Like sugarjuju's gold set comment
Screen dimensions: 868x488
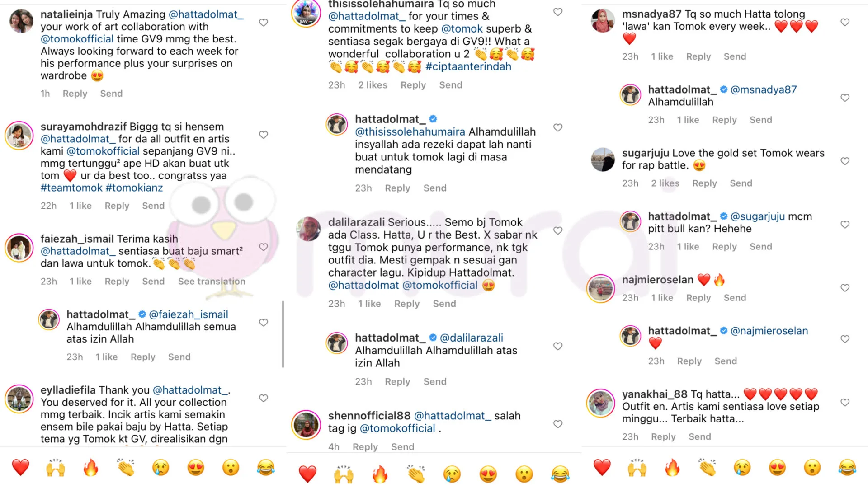click(845, 161)
